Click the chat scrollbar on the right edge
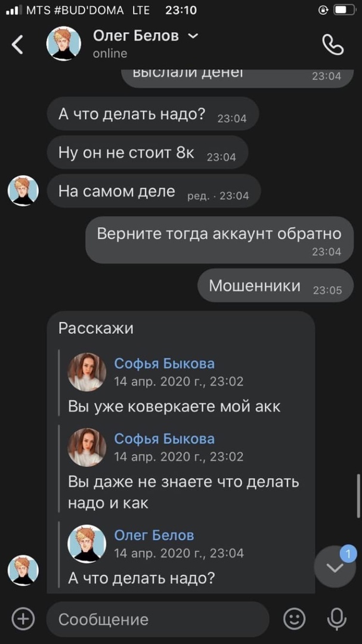 tap(358, 496)
